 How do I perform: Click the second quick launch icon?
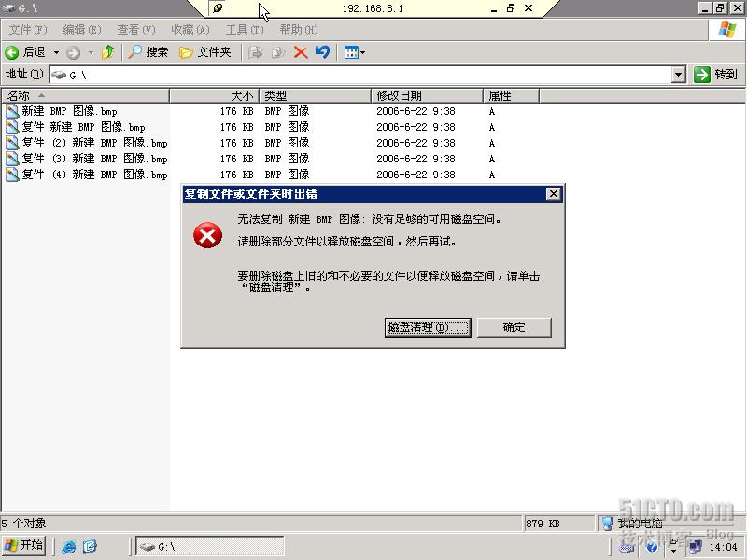[x=90, y=547]
